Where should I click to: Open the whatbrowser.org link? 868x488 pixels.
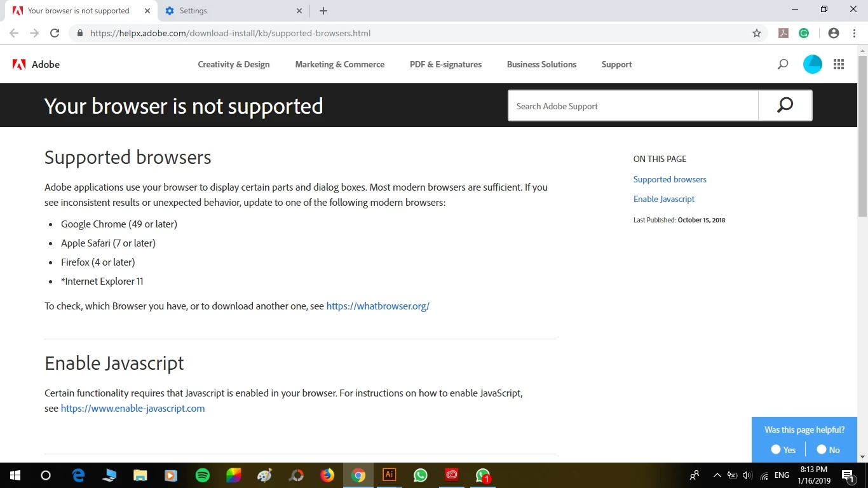tap(378, 306)
